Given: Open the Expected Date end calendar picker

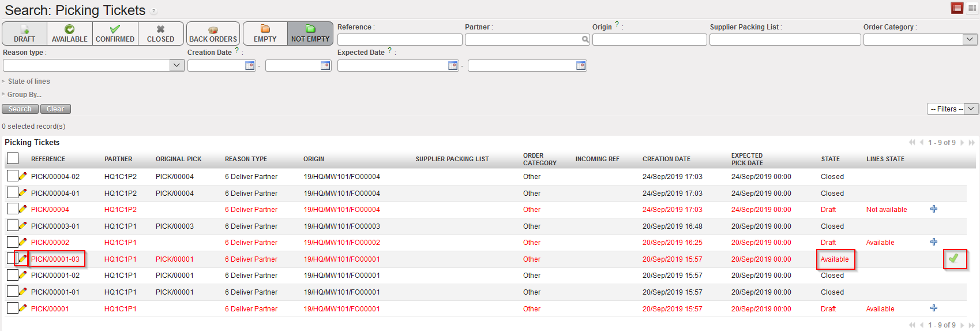Looking at the screenshot, I should coord(581,66).
